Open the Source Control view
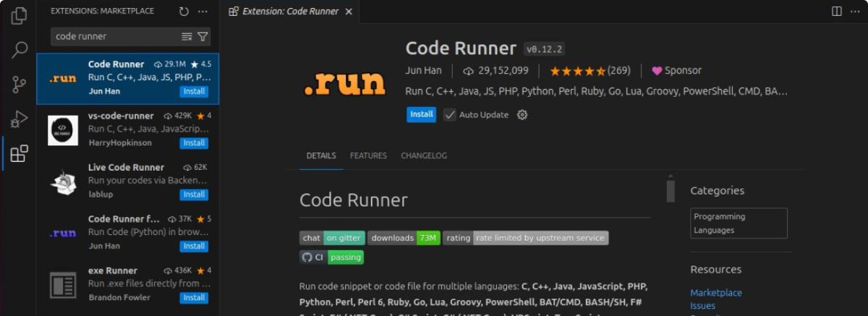868x316 pixels. (x=20, y=85)
